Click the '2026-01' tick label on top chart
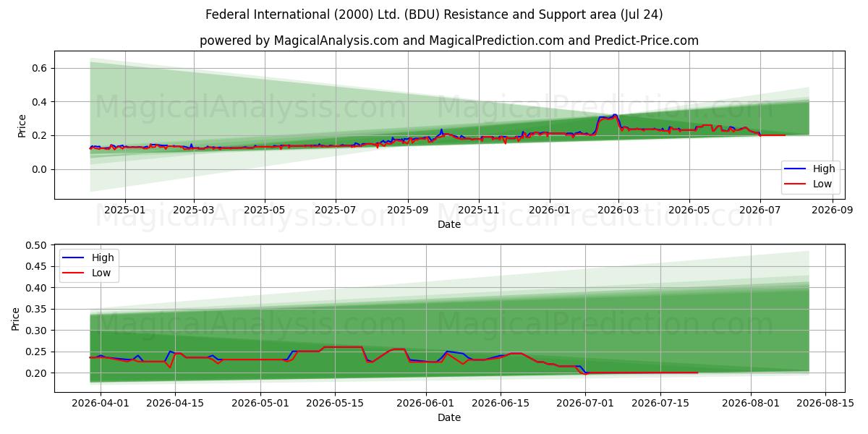 tap(550, 210)
